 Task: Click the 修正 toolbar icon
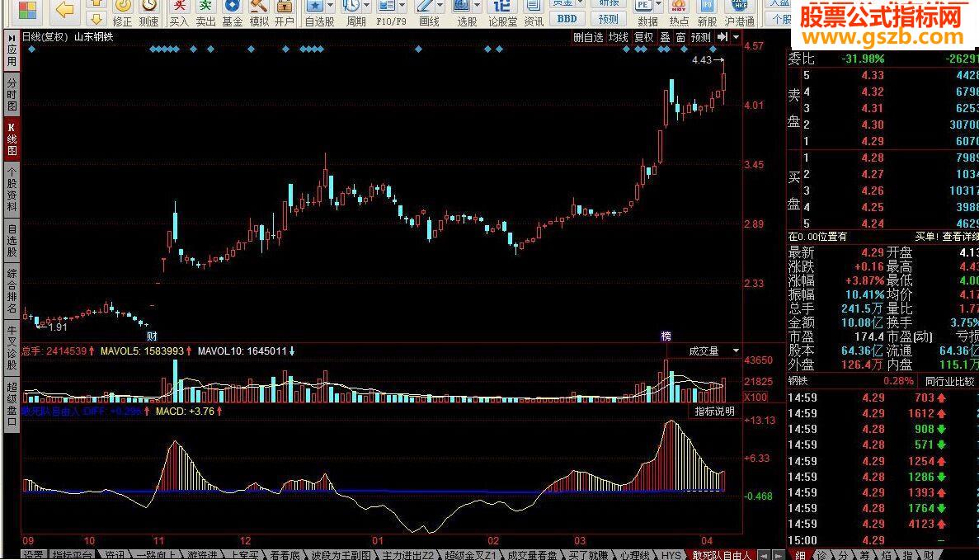coord(123,7)
